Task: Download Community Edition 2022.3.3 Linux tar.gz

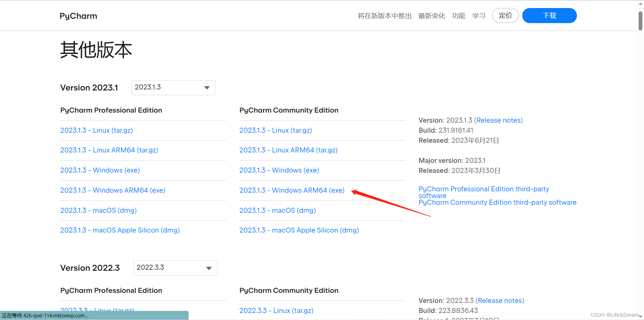Action: tap(276, 311)
